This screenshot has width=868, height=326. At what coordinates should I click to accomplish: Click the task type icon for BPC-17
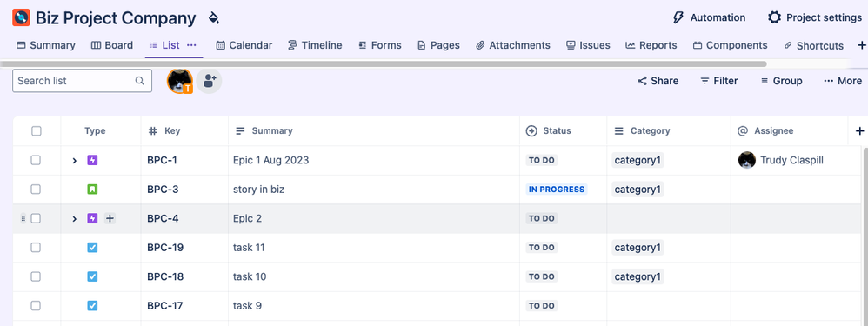[x=92, y=305]
